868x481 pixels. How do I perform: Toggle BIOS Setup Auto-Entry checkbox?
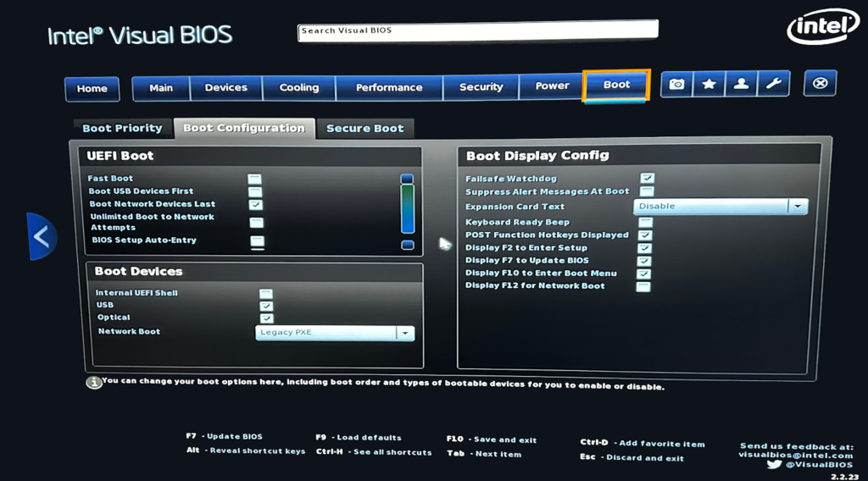coord(257,241)
